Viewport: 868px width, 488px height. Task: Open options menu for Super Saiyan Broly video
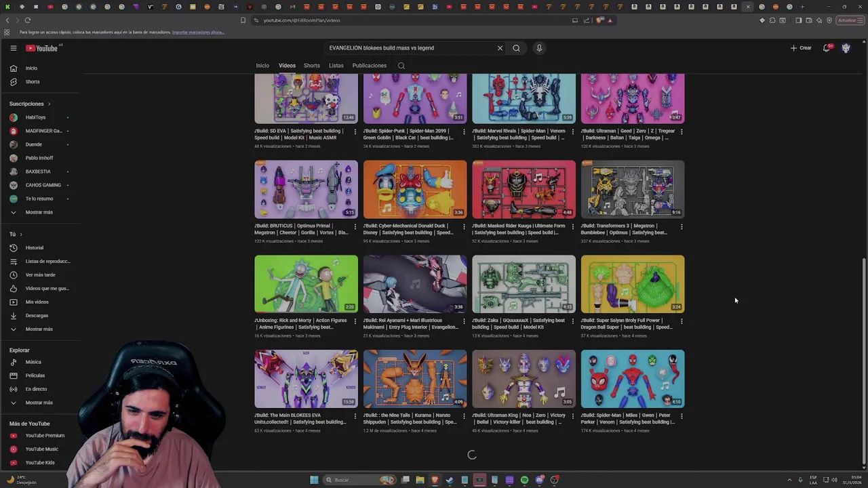pos(682,321)
